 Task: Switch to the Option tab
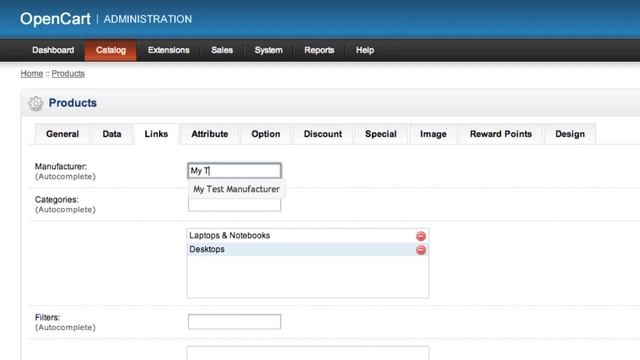pyautogui.click(x=266, y=134)
